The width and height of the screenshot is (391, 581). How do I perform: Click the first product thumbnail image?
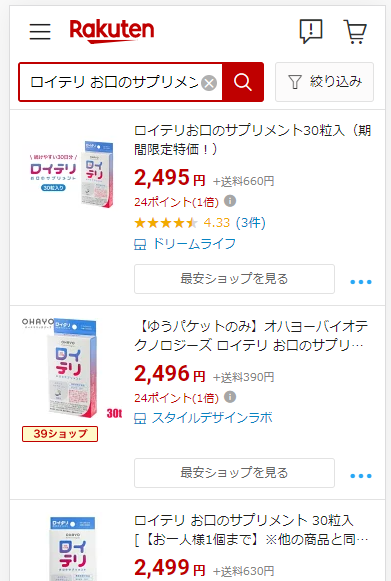coord(70,174)
